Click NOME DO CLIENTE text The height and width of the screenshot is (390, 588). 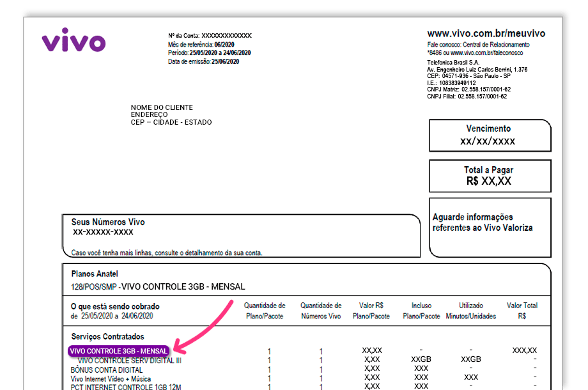[x=162, y=107]
